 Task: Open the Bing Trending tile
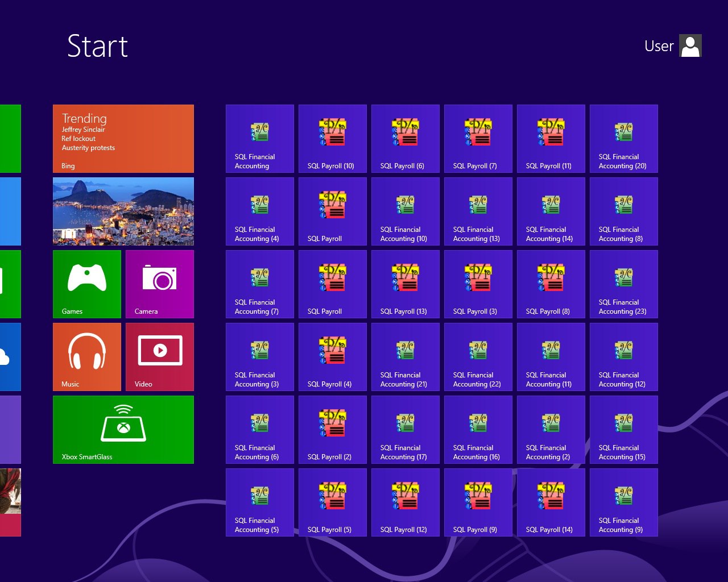tap(123, 139)
